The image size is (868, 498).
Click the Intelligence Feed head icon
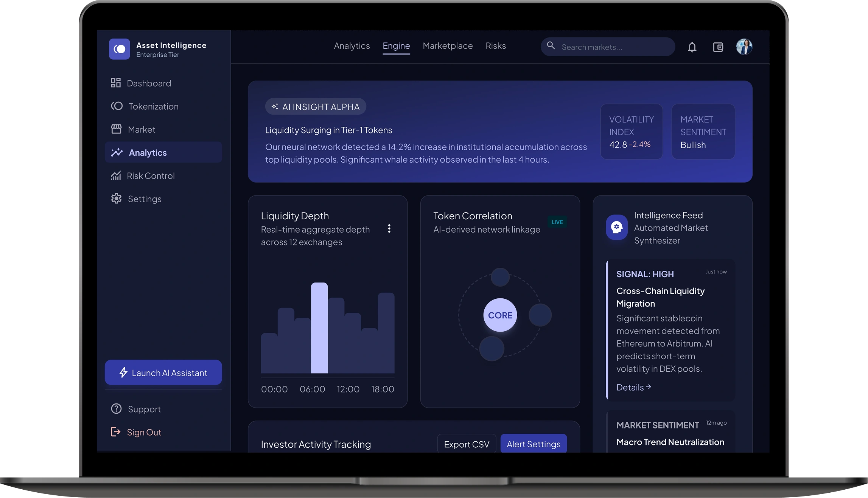click(617, 227)
